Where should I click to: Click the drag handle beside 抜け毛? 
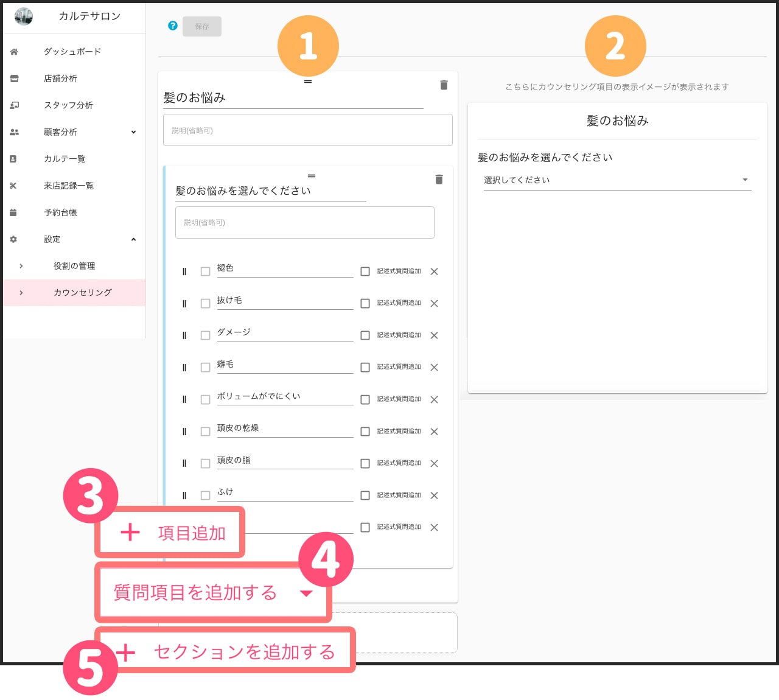184,304
